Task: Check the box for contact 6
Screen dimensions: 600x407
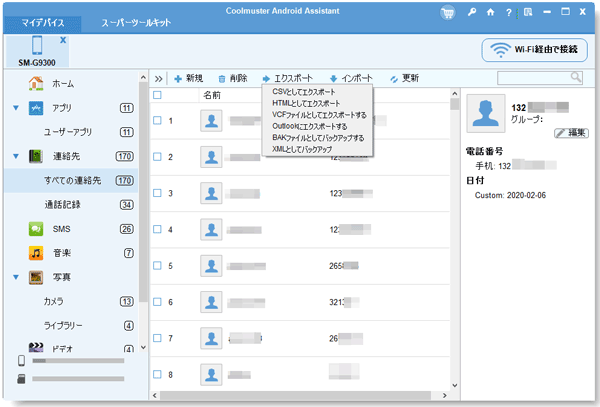Action: [157, 302]
